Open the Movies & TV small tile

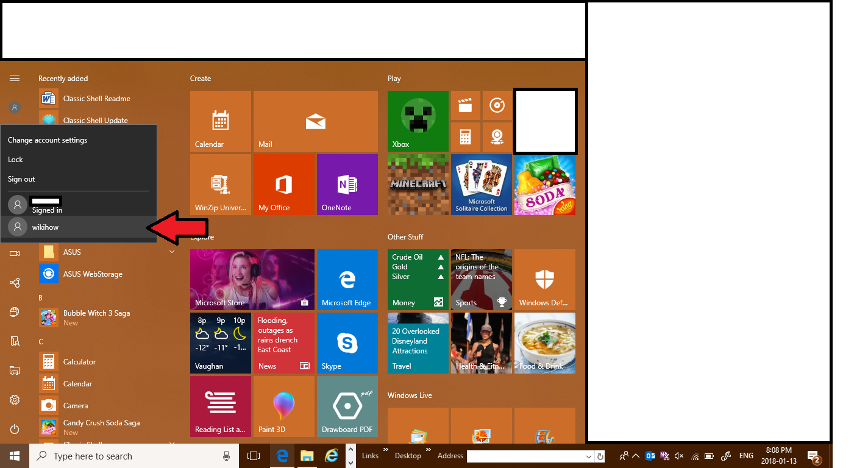tap(466, 106)
